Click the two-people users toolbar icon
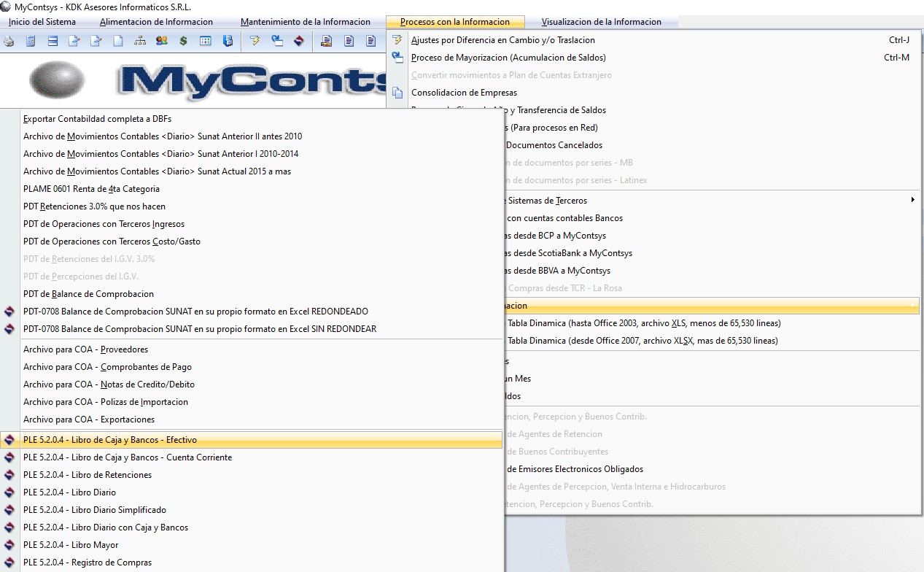The image size is (924, 572). pyautogui.click(x=161, y=41)
